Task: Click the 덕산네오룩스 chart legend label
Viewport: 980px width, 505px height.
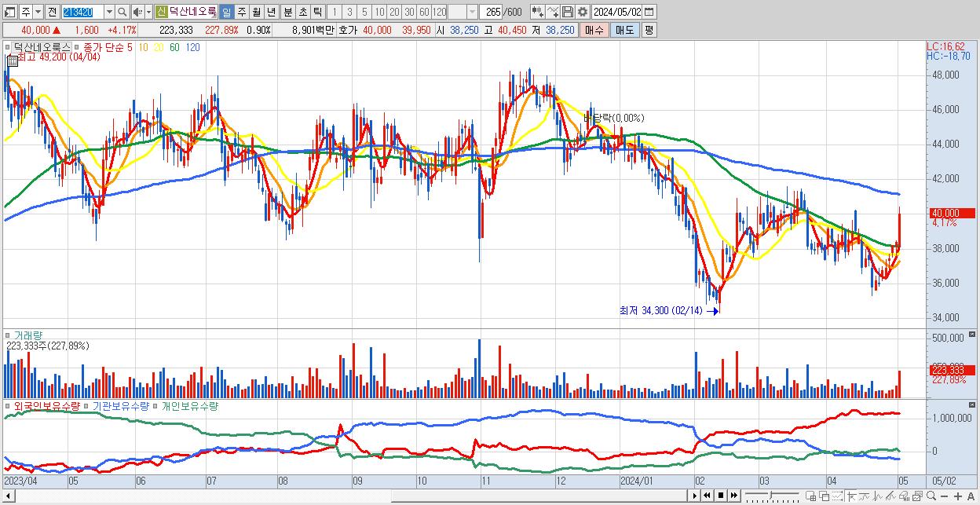Action: pyautogui.click(x=42, y=47)
